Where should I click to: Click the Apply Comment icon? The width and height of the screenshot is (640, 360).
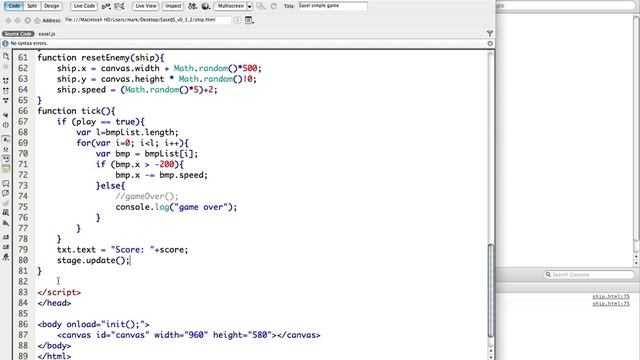tap(6, 184)
